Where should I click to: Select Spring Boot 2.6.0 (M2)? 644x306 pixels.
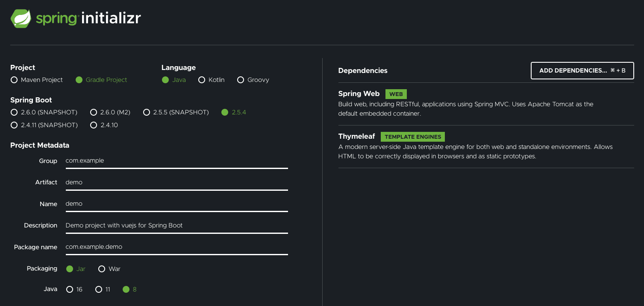pyautogui.click(x=110, y=112)
